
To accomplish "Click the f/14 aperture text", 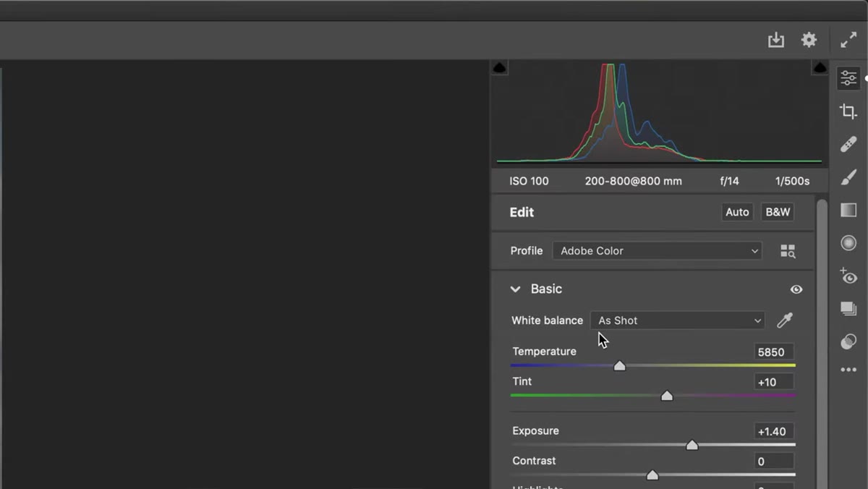I will tap(729, 182).
